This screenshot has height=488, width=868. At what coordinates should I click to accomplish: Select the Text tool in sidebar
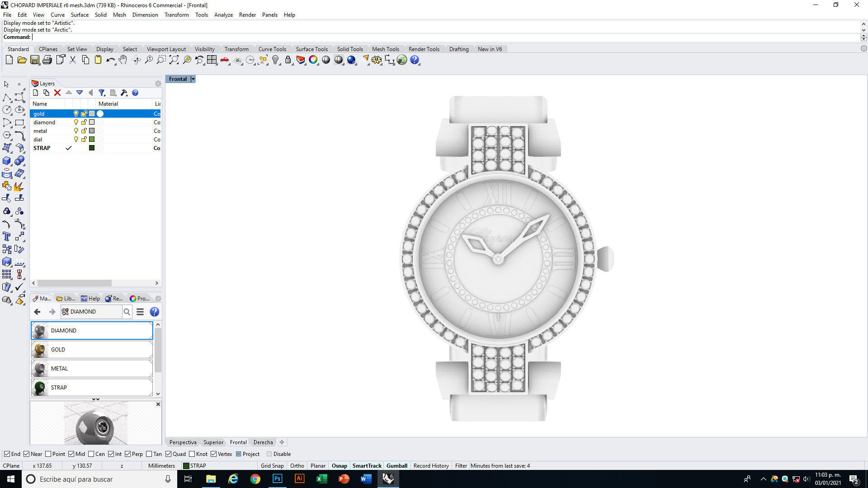(6, 236)
